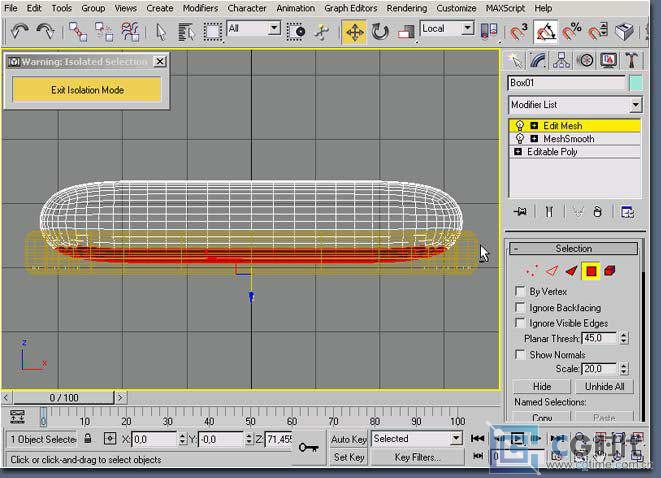
Task: Click the Box01 object color swatch
Action: 636,83
